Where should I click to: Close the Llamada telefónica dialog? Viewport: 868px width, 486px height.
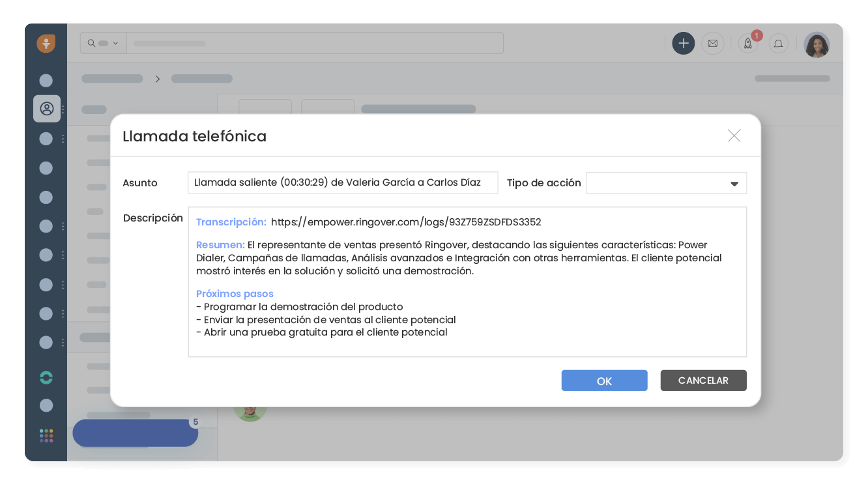coord(734,136)
